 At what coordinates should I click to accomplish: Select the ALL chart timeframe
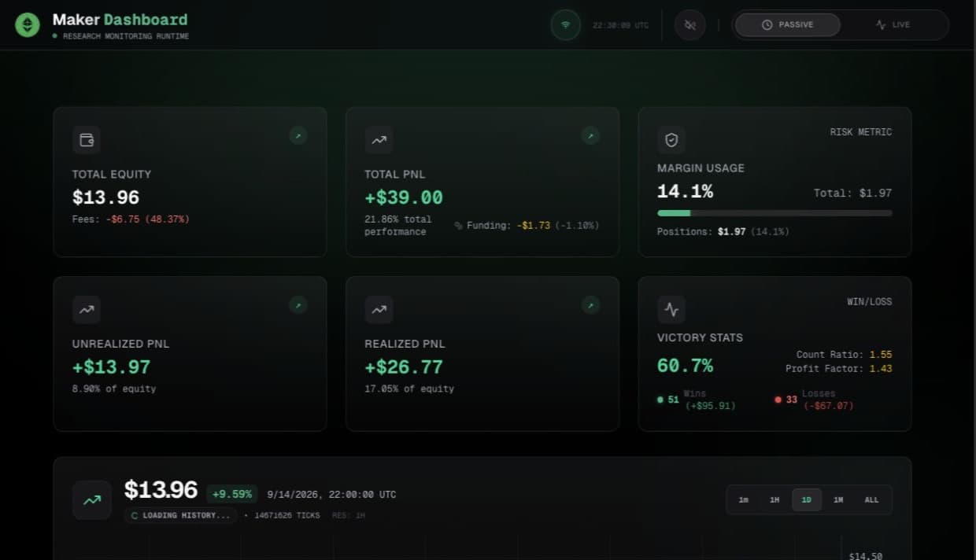871,500
